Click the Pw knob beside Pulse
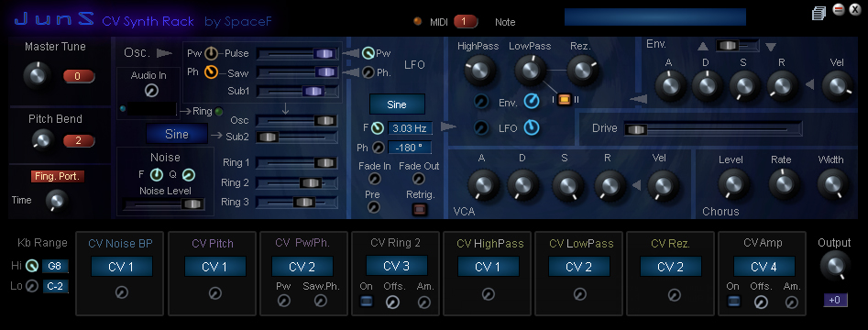Image resolution: width=868 pixels, height=330 pixels. (x=212, y=54)
